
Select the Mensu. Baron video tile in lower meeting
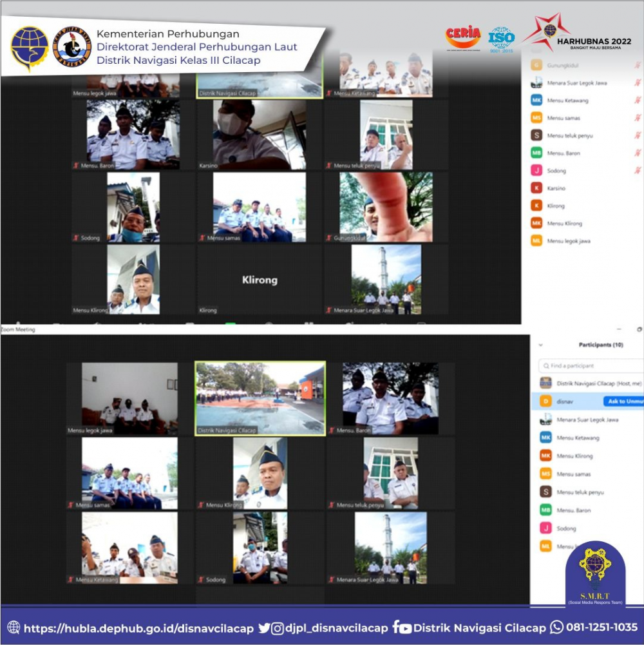point(390,399)
